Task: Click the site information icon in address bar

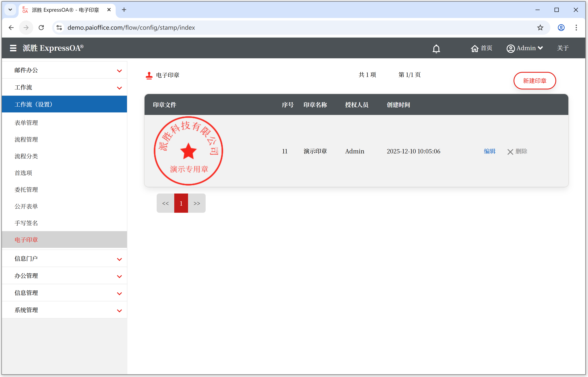Action: tap(59, 28)
